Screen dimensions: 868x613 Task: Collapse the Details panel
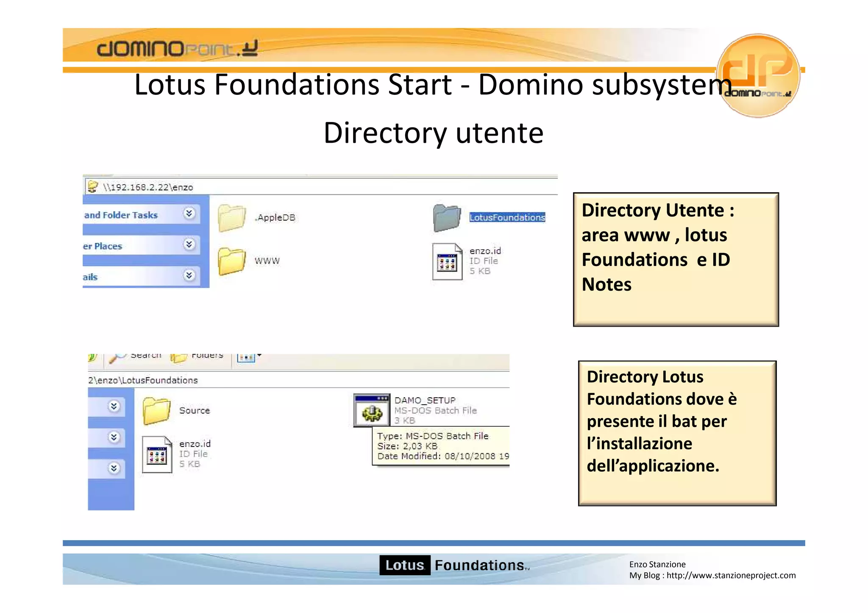point(189,275)
